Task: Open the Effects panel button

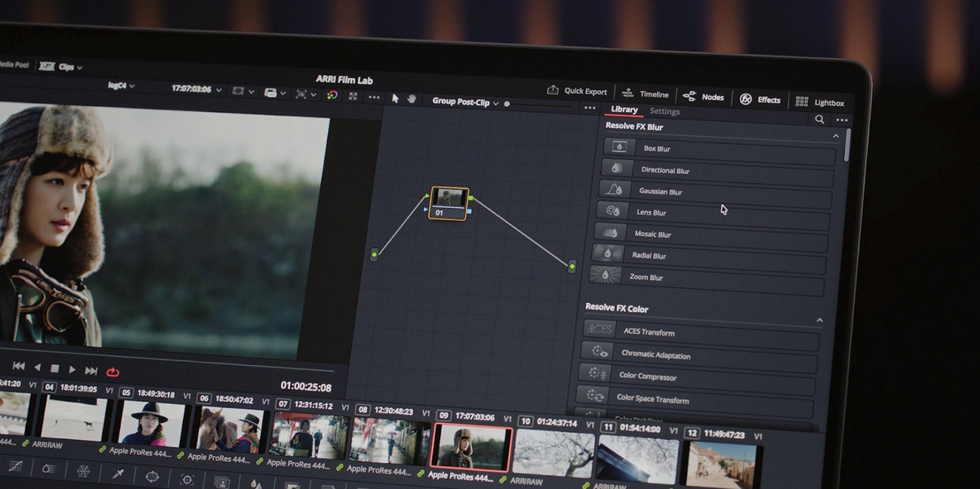Action: [760, 99]
